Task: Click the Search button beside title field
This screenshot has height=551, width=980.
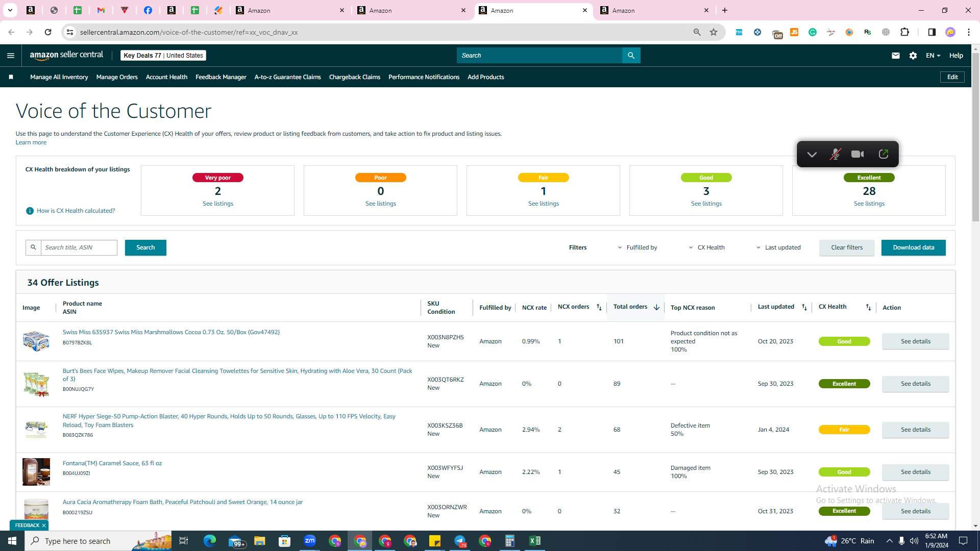Action: pos(145,247)
